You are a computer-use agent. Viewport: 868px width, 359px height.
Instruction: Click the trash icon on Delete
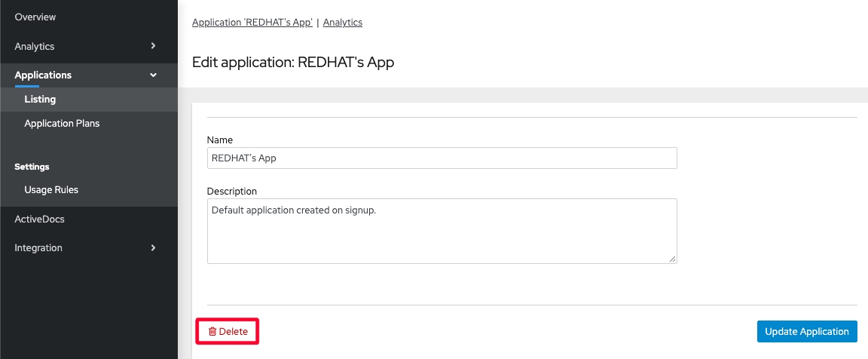[212, 332]
